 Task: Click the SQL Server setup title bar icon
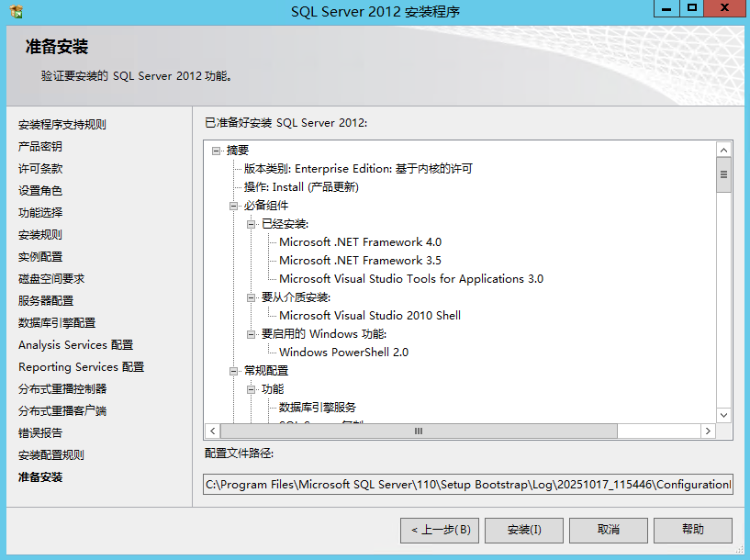tap(16, 11)
